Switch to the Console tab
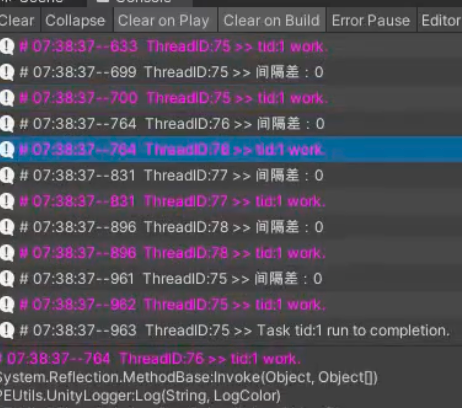 point(140,3)
